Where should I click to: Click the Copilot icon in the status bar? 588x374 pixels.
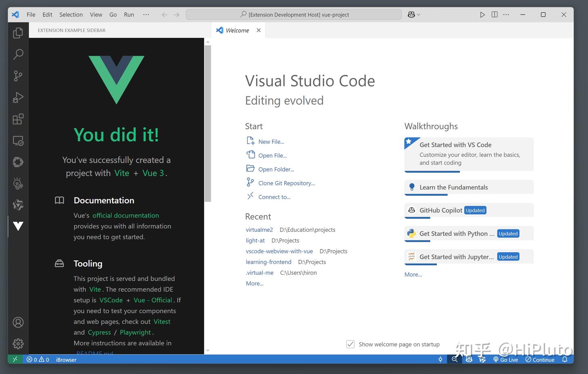[469, 359]
